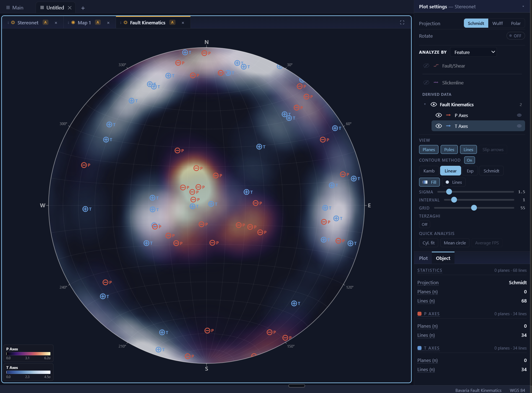This screenshot has height=393, width=532.
Task: Close the Untitled document tab
Action: [x=70, y=8]
